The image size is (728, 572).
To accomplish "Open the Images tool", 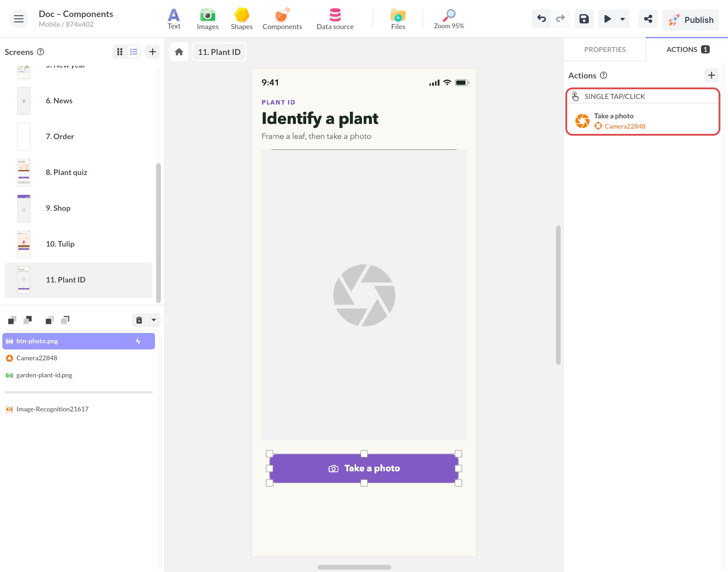I will 208,19.
